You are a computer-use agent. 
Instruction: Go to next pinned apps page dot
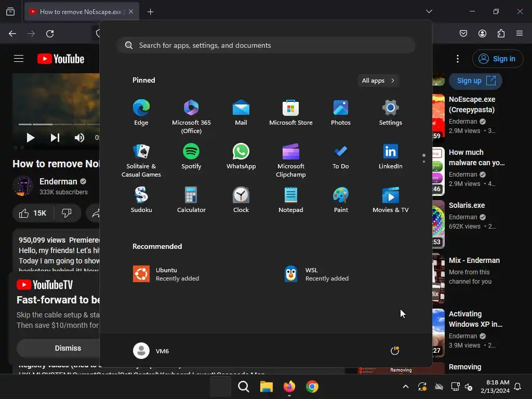(424, 162)
